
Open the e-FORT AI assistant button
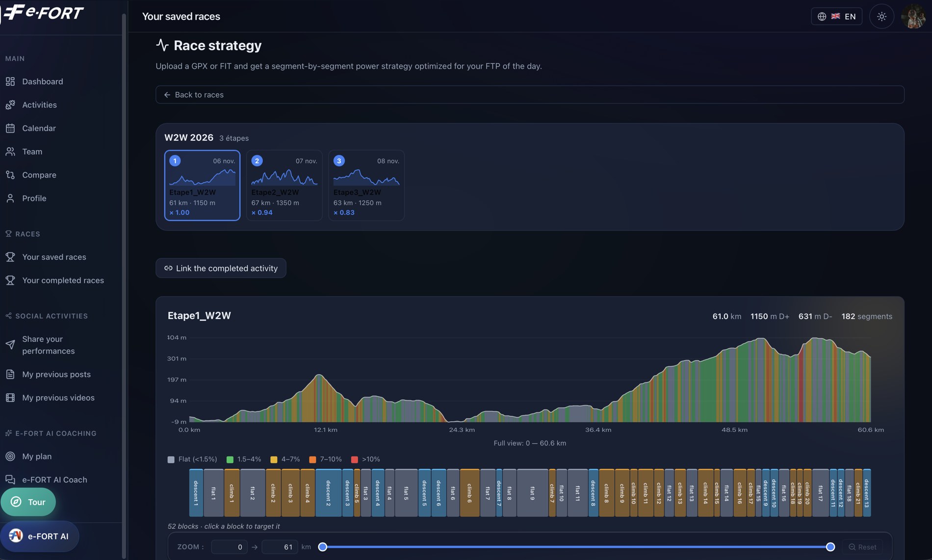pos(39,536)
